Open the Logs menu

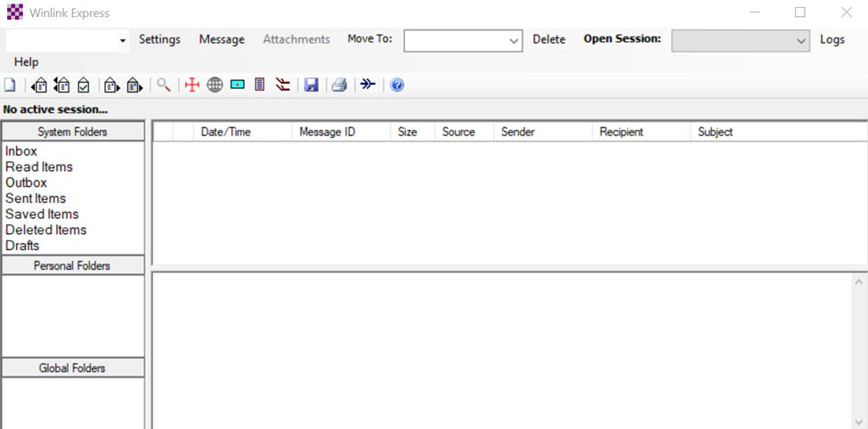[832, 40]
